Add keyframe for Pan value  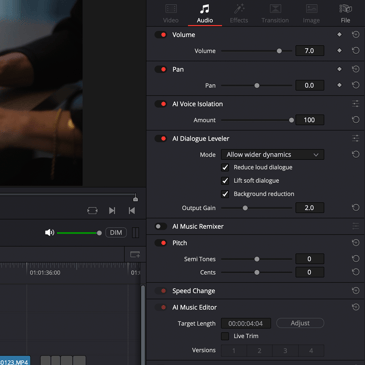[x=339, y=85]
